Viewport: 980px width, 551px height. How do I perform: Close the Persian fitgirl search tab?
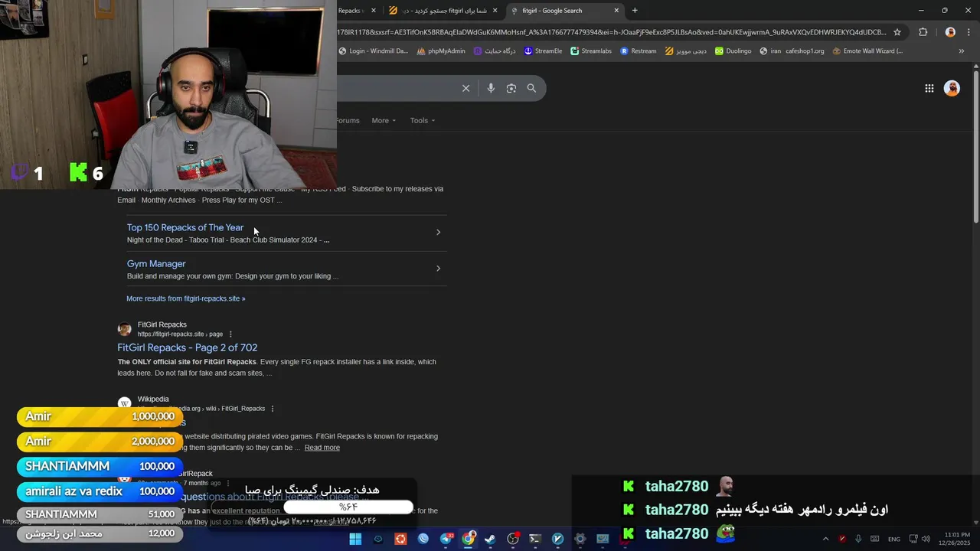[495, 11]
